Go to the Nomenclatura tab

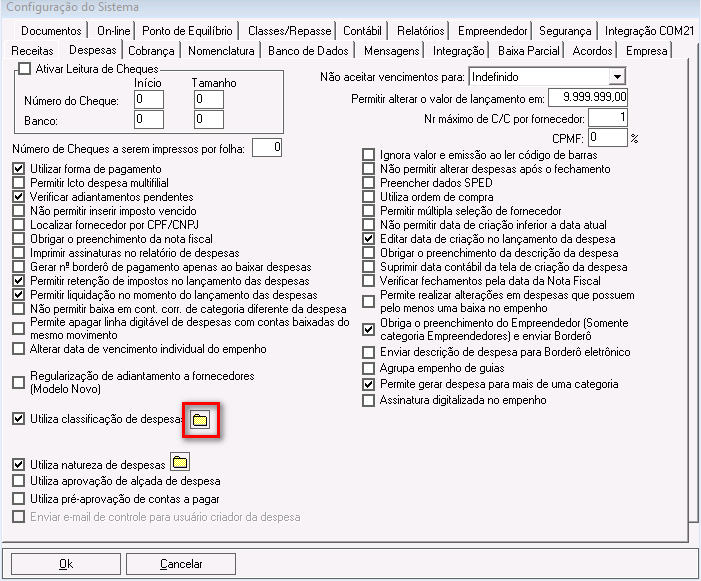(221, 51)
